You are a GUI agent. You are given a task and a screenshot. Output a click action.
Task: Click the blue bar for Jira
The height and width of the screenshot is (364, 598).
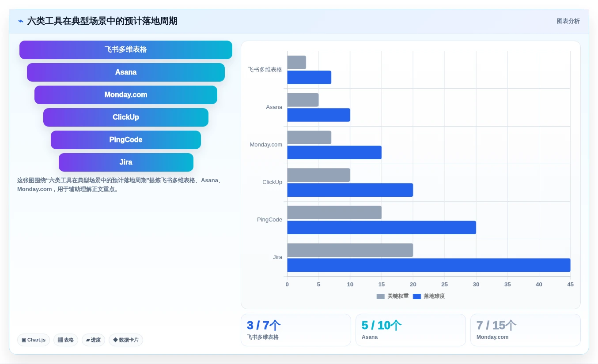(429, 265)
